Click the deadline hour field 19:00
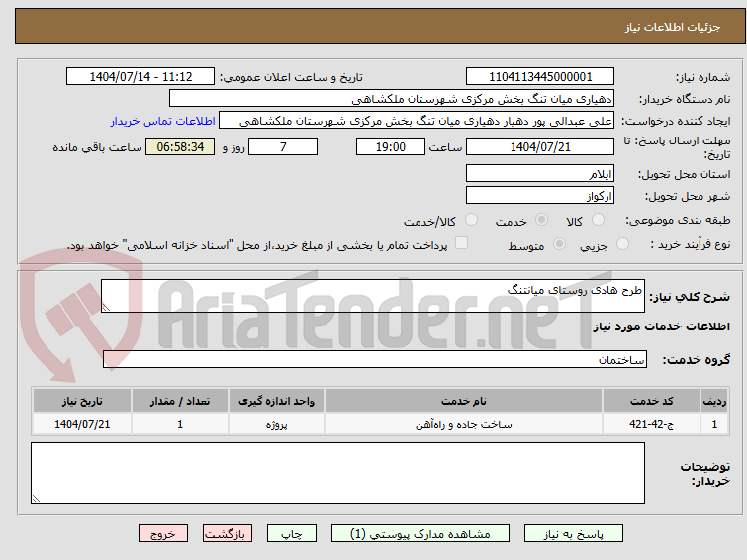Viewport: 747px width, 560px height. click(x=391, y=146)
